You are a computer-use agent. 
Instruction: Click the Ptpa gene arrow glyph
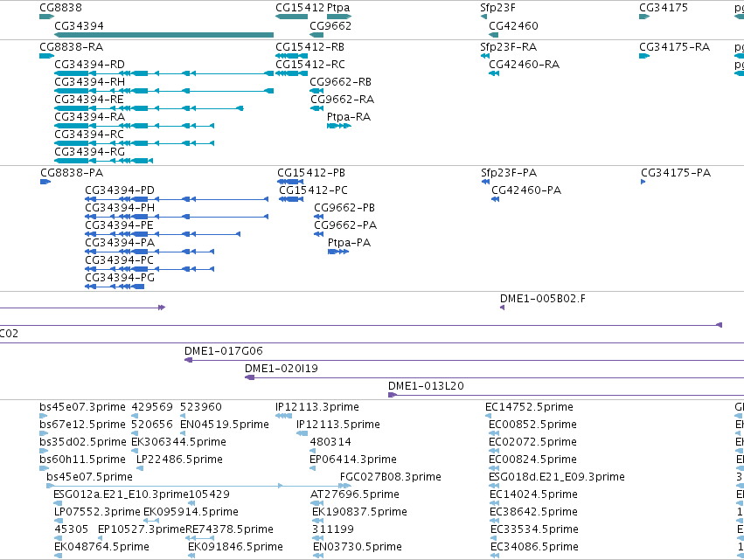tap(339, 17)
